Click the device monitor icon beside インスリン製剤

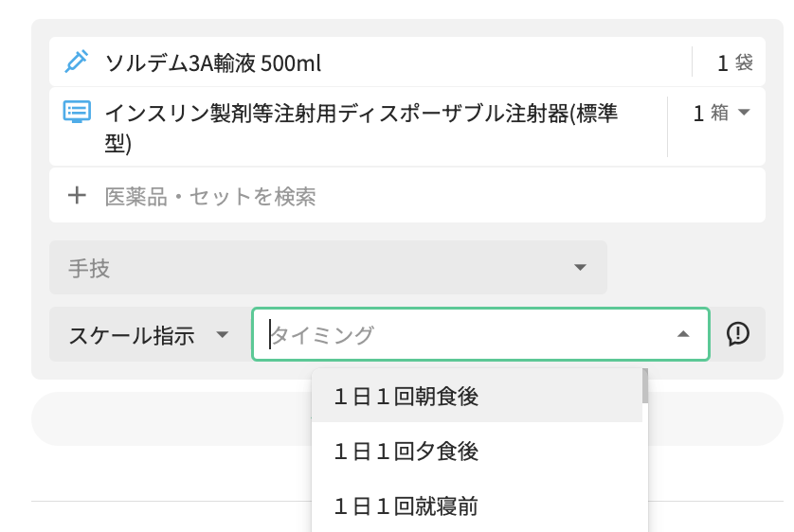click(x=76, y=113)
